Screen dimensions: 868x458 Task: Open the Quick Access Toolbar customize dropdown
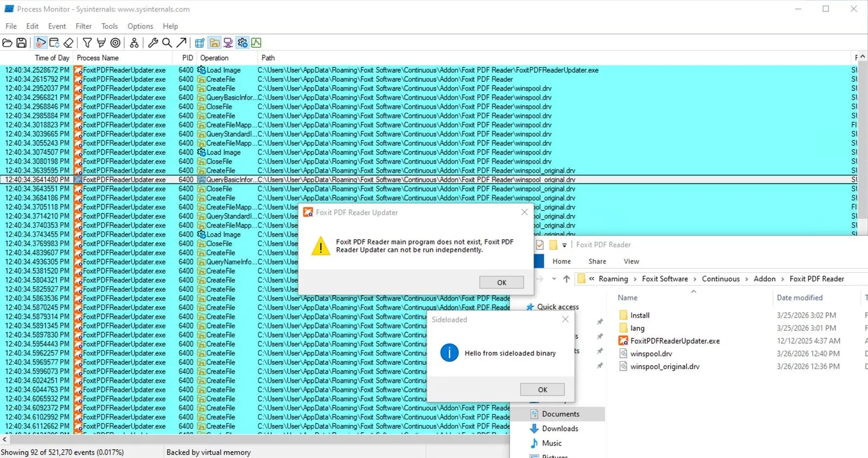564,245
